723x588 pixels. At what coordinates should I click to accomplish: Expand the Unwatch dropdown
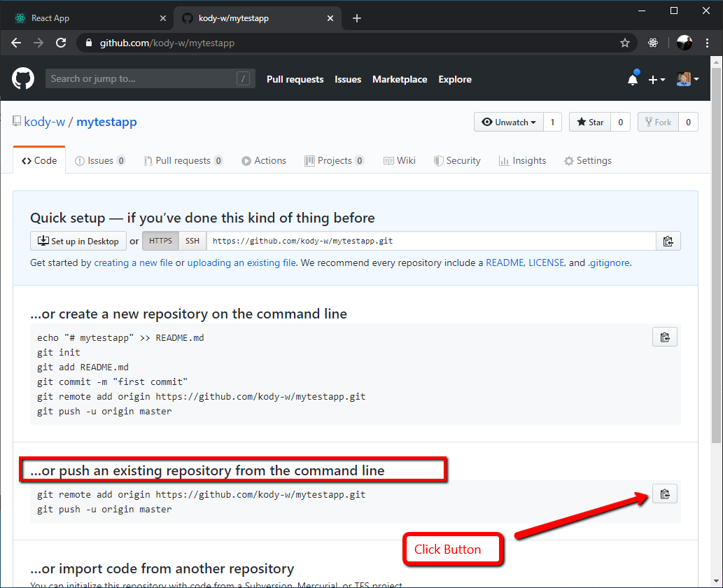point(509,122)
